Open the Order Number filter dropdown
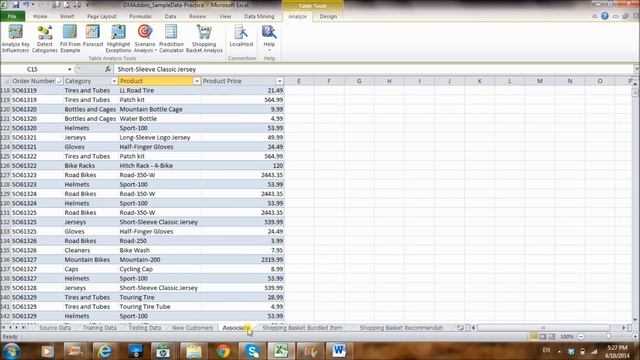 [59, 81]
